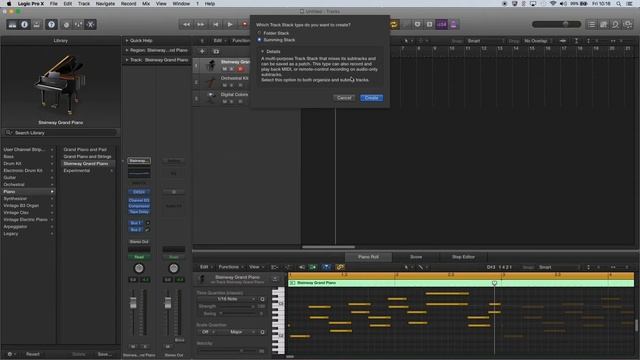Open the Orchestral library category
Screen dimensions: 640x360
pyautogui.click(x=28, y=184)
